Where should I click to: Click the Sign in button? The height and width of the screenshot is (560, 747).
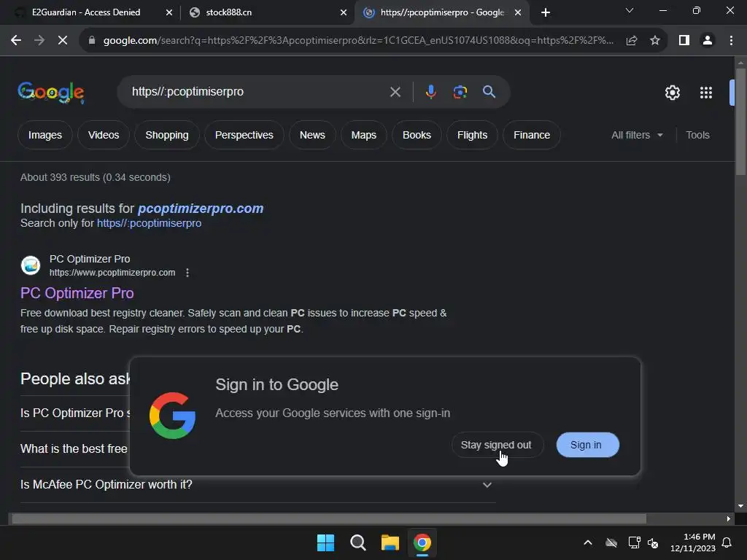pos(587,445)
